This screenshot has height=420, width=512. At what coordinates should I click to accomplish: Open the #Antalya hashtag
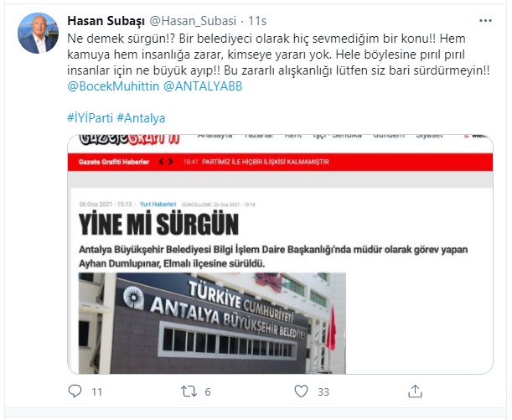[141, 118]
